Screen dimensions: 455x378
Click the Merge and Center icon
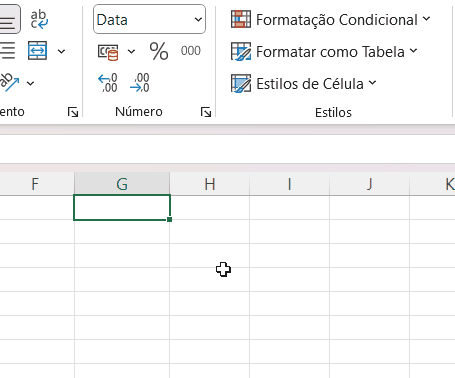[x=37, y=51]
